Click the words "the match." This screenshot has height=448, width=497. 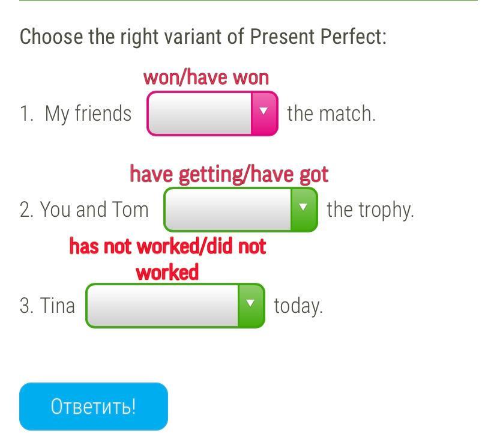(x=331, y=114)
